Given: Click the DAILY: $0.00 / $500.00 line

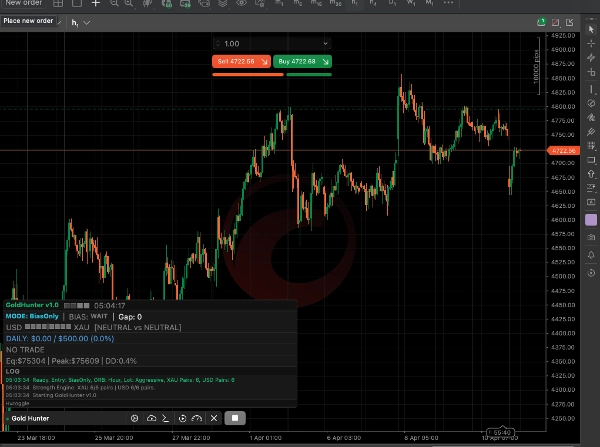Looking at the screenshot, I should coord(60,339).
